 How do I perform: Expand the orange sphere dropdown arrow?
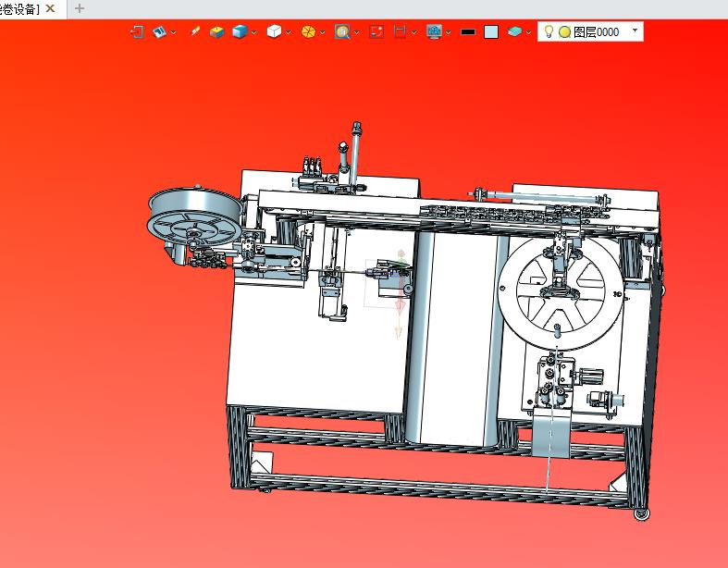(x=323, y=32)
